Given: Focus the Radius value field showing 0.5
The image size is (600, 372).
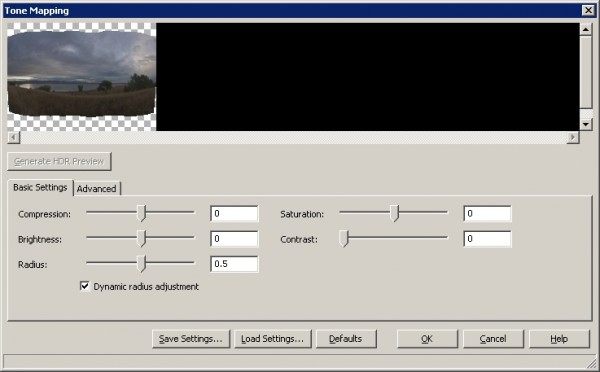Looking at the screenshot, I should (x=234, y=264).
